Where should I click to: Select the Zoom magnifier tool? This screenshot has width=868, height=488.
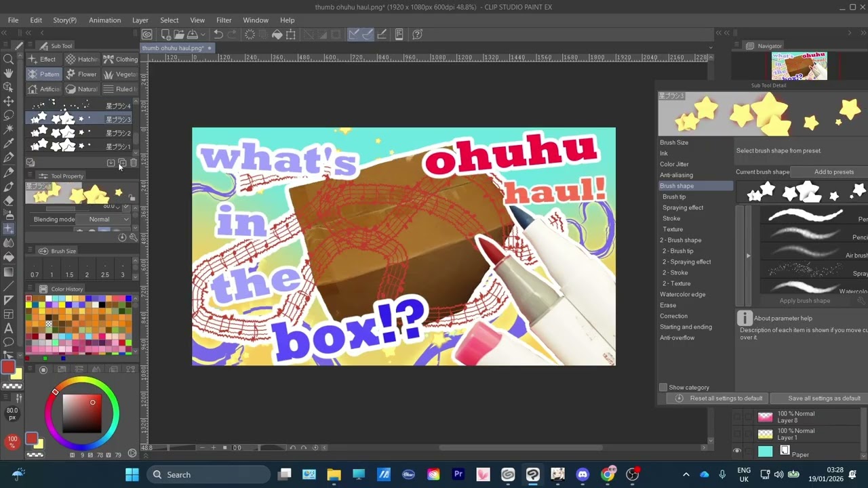click(x=9, y=59)
